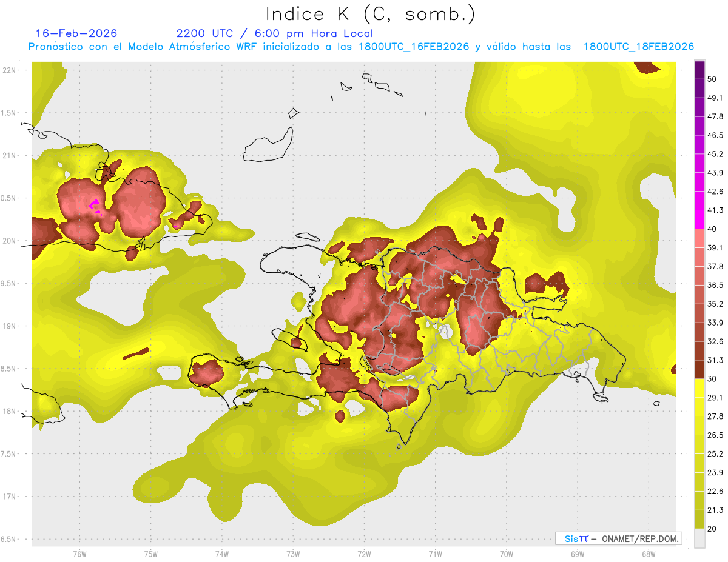Click the legend value '39.1'
728x562 pixels.
tap(715, 247)
